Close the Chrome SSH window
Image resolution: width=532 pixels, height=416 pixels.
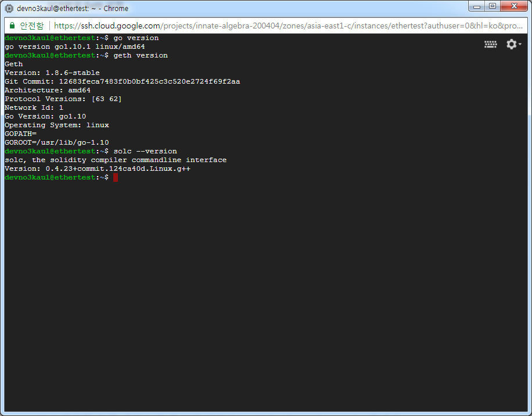[x=514, y=6]
